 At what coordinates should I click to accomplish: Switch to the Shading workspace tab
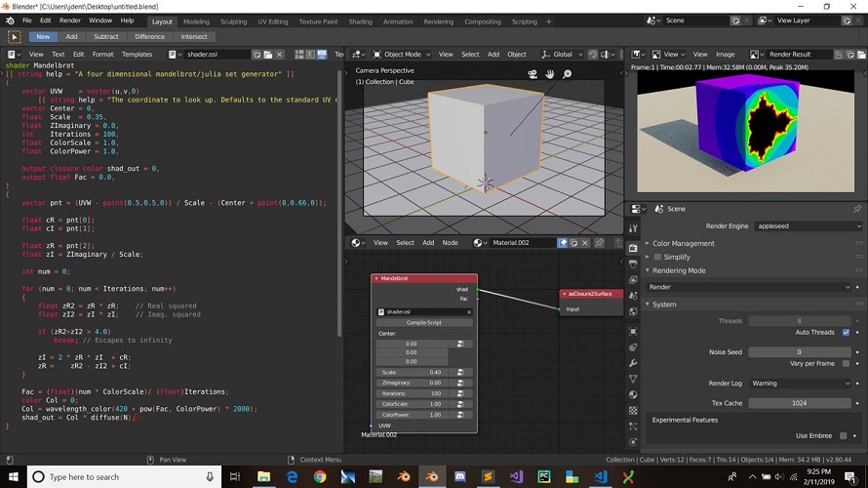pos(361,21)
